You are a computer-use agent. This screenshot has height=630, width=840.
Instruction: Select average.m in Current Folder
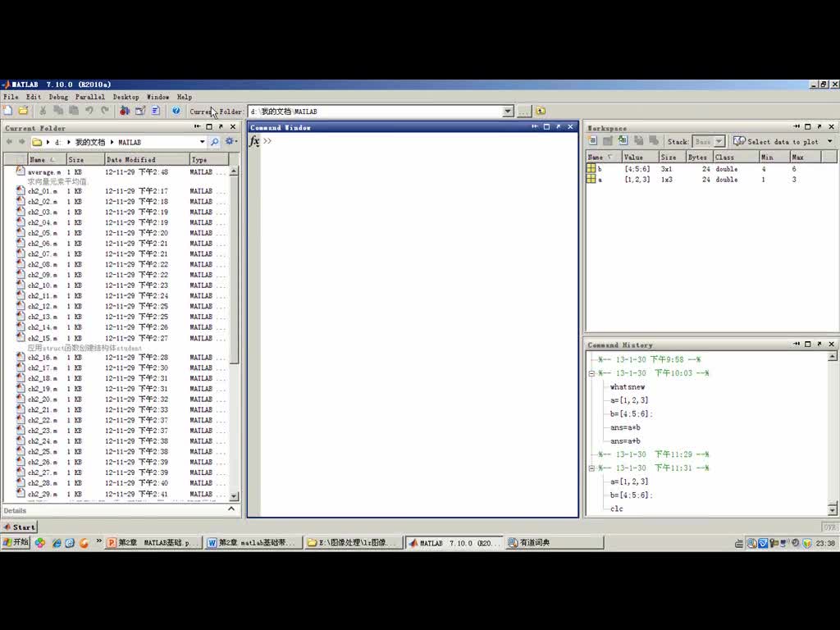coord(44,172)
